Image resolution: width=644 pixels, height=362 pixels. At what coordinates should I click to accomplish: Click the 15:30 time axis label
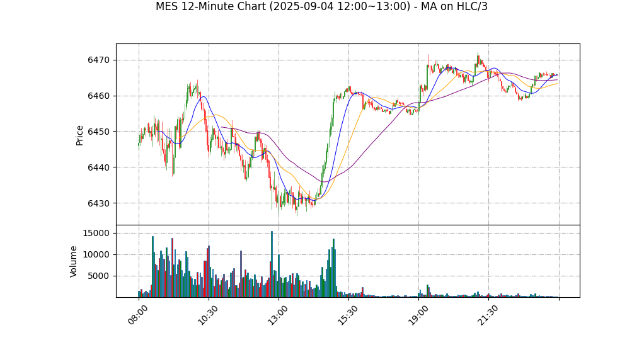point(348,315)
